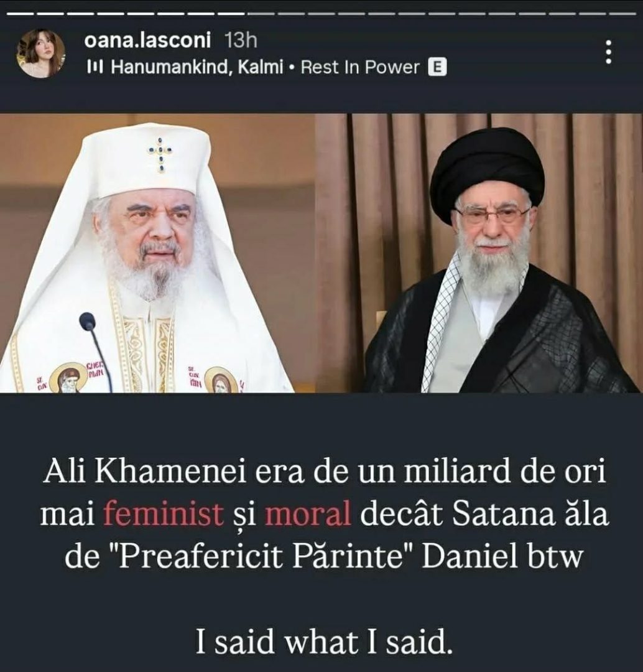643x672 pixels.
Task: Tap the oana.lasconi profile avatar
Action: 40,53
